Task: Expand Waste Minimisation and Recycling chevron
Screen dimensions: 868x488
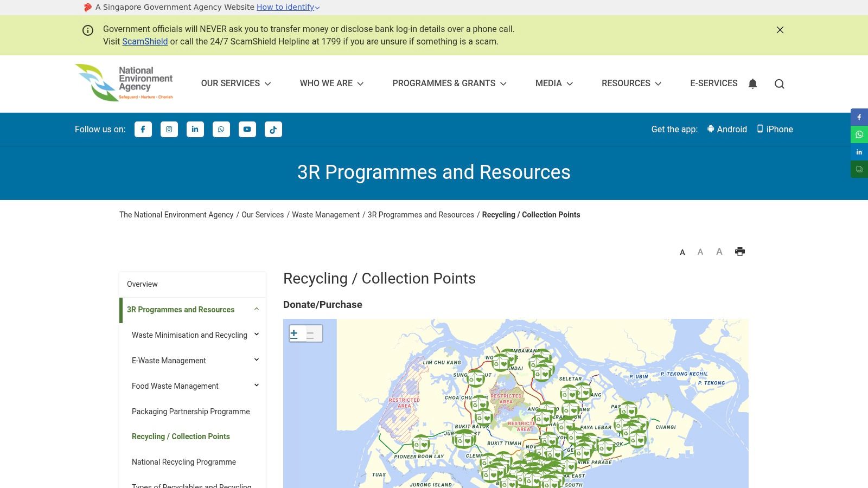Action: pyautogui.click(x=257, y=335)
